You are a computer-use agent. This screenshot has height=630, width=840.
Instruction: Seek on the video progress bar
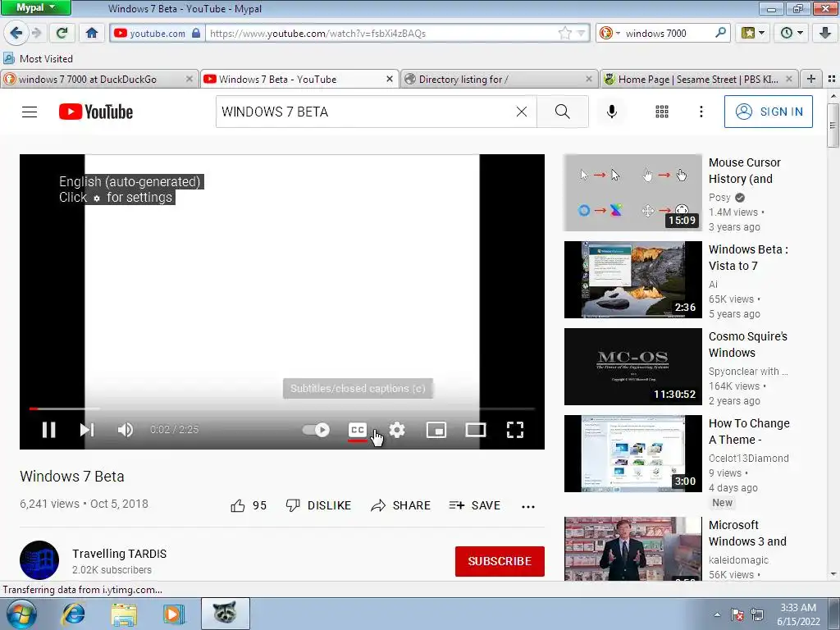pyautogui.click(x=282, y=409)
